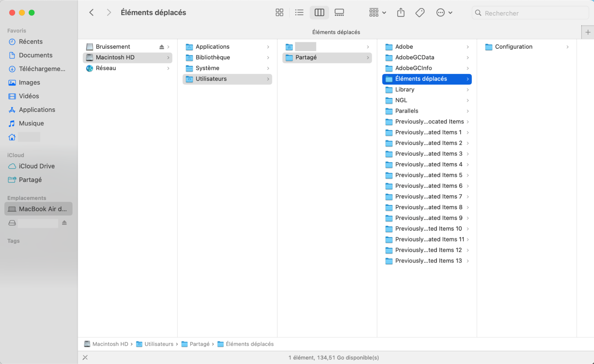Viewport: 594px width, 364px height.
Task: Open the AdobeGCData folder
Action: point(427,58)
